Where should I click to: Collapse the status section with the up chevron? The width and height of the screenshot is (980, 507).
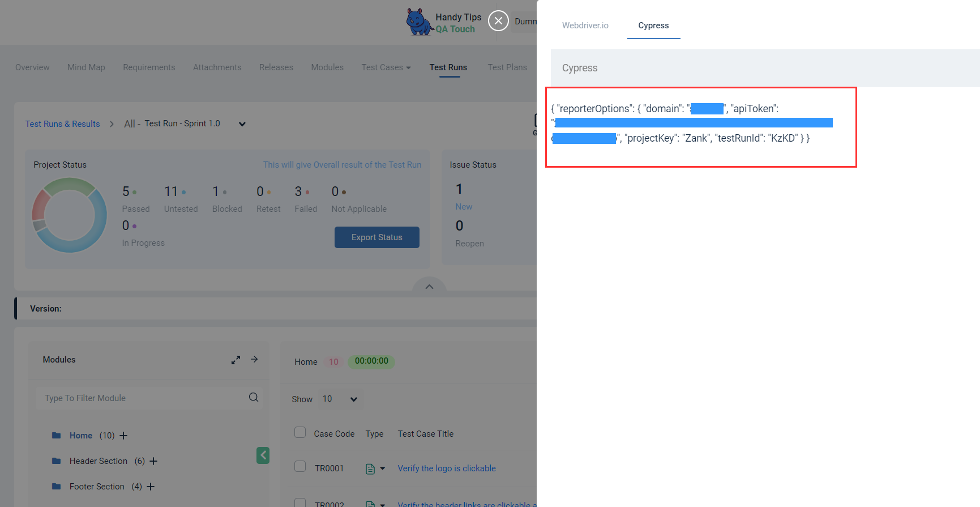(429, 287)
